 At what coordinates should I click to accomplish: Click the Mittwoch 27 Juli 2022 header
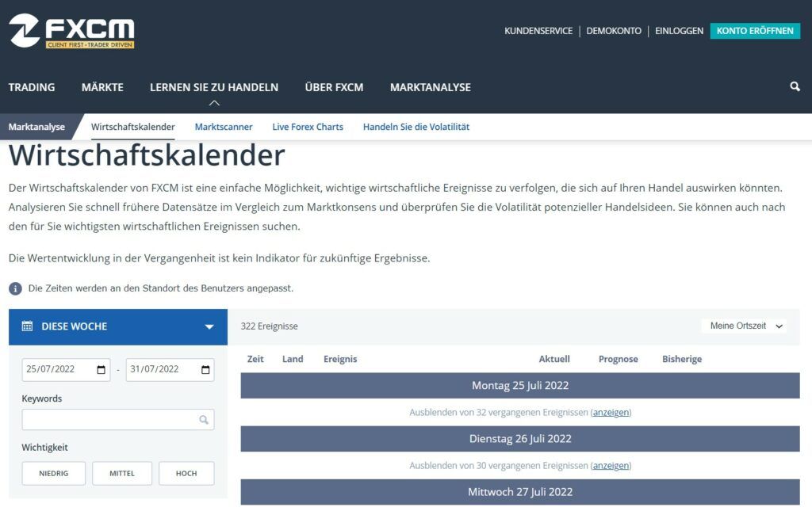(x=520, y=492)
